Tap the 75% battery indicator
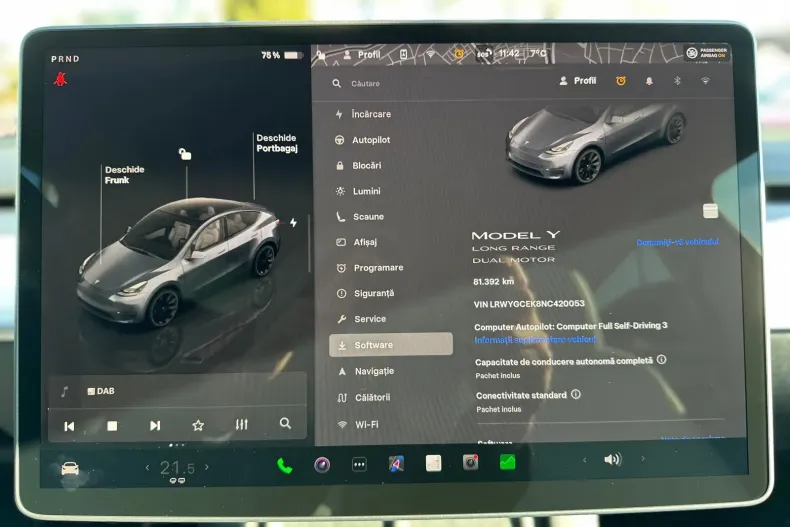The height and width of the screenshot is (527, 790). point(282,55)
